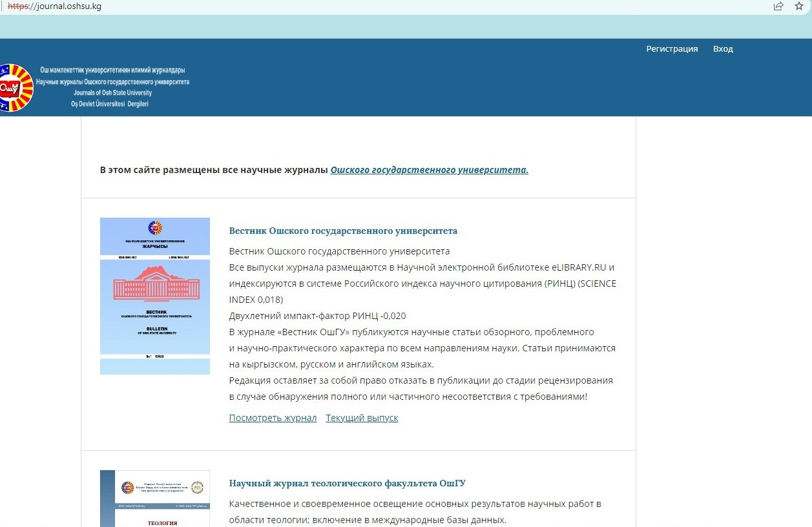Open Научный журнал теологического факультета ОшГУ title
This screenshot has height=527, width=812.
(347, 483)
